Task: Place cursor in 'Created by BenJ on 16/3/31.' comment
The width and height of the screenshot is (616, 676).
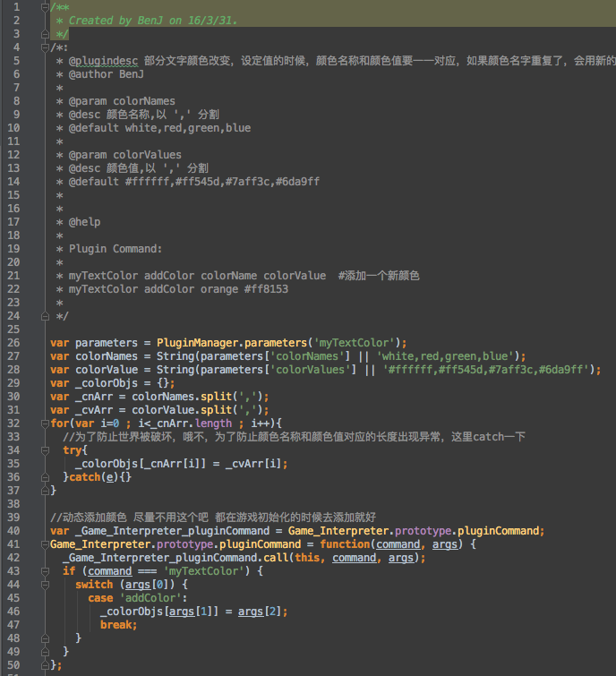Action: [153, 21]
